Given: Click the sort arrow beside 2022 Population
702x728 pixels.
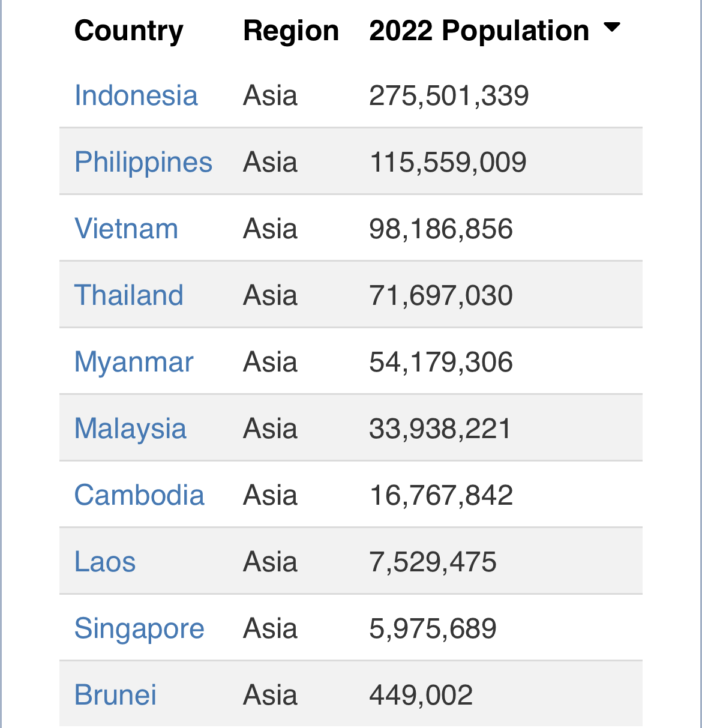Looking at the screenshot, I should [x=611, y=28].
